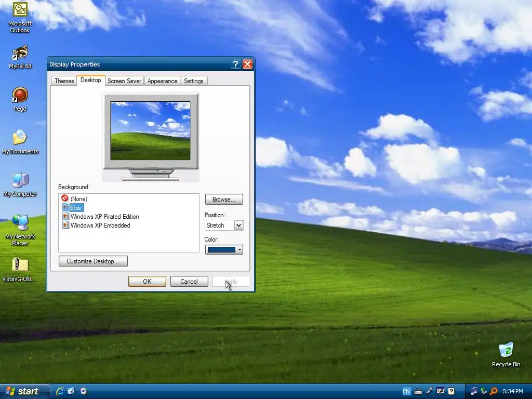532x399 pixels.
Task: Switch to the Screen Saver tab
Action: click(124, 81)
